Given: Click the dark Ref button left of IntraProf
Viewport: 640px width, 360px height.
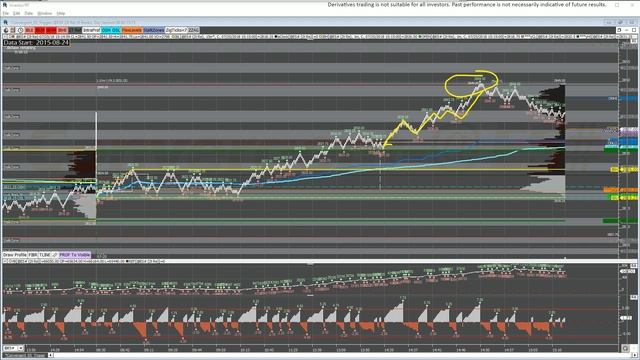Looking at the screenshot, I should 75,30.
